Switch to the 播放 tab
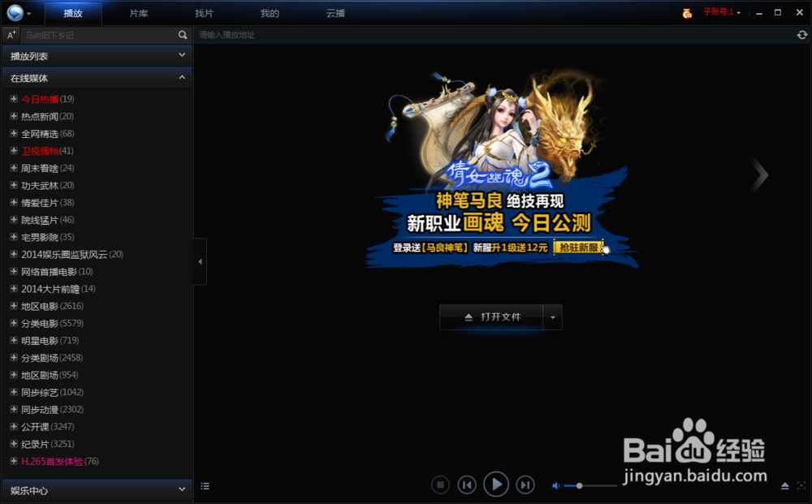This screenshot has width=812, height=504. (x=73, y=14)
